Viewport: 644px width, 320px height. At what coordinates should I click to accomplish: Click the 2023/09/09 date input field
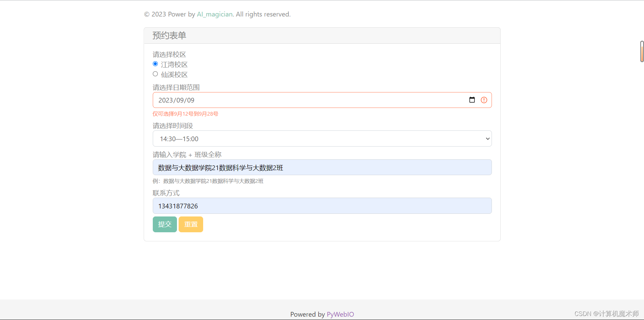pos(322,100)
